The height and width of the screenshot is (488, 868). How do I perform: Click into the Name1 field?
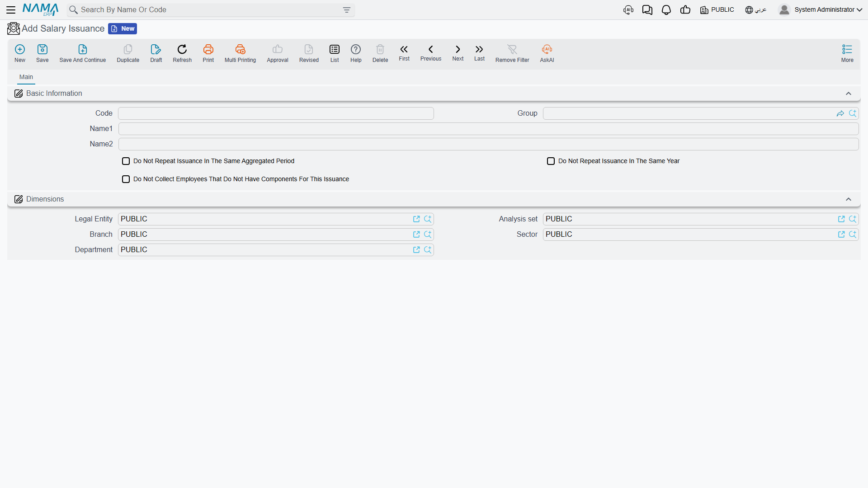click(x=488, y=129)
